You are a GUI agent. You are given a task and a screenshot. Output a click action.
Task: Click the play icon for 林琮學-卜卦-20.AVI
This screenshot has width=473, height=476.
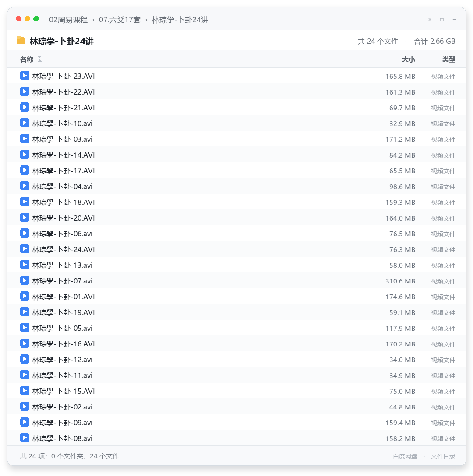pyautogui.click(x=25, y=217)
